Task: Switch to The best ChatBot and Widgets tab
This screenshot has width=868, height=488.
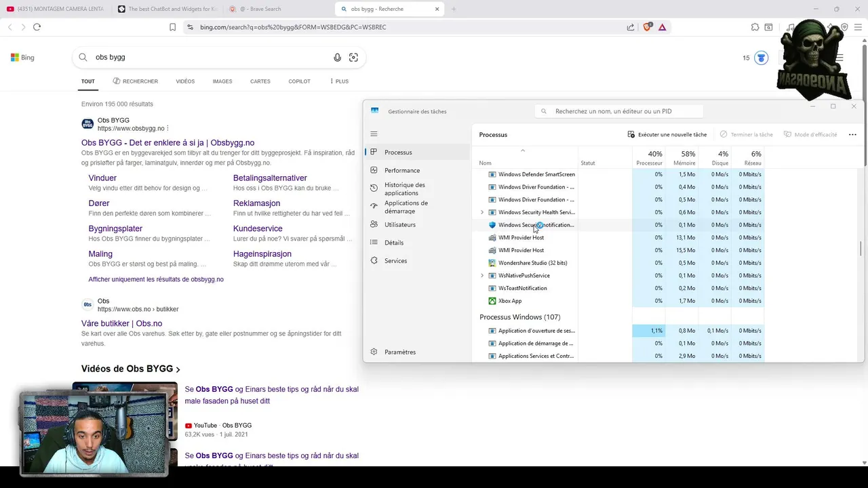Action: pos(167,9)
